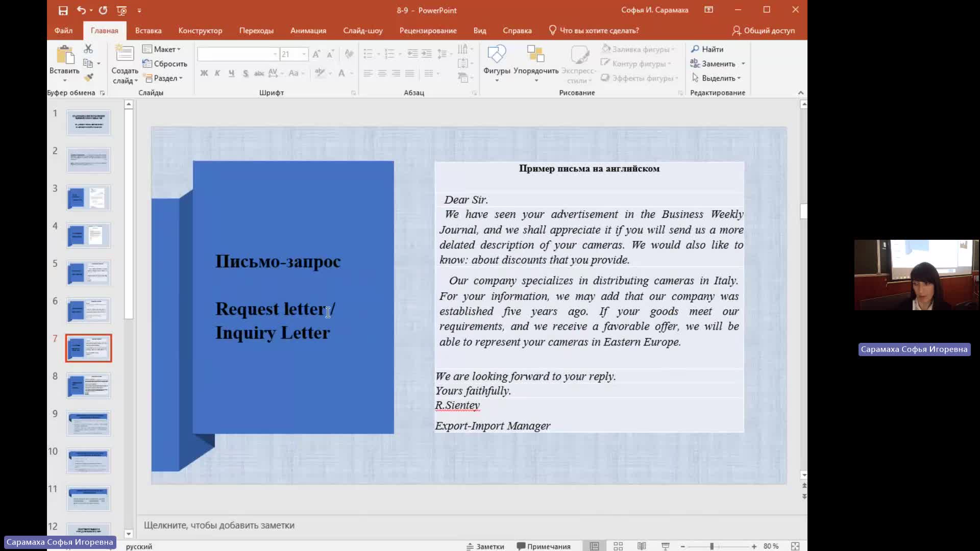
Task: Click the Format Painter brush icon
Action: tap(89, 78)
